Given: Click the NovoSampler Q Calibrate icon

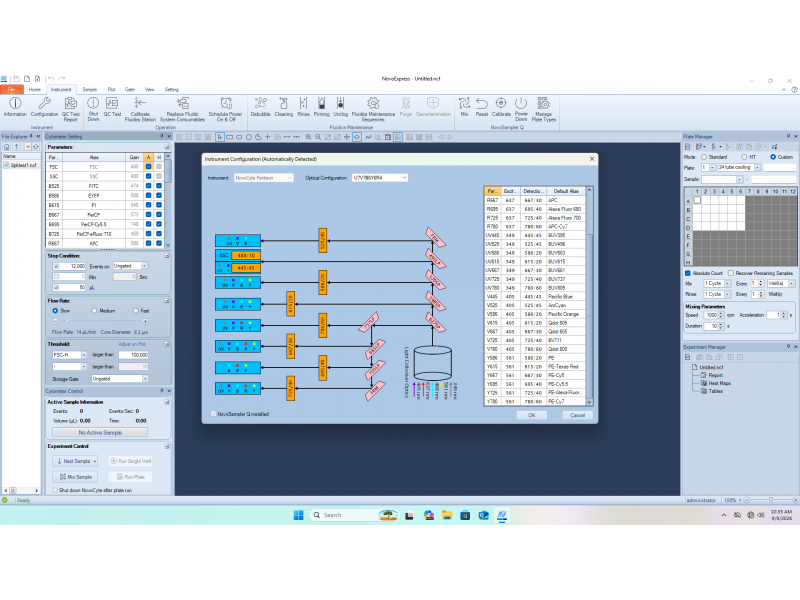Looking at the screenshot, I should tap(501, 107).
